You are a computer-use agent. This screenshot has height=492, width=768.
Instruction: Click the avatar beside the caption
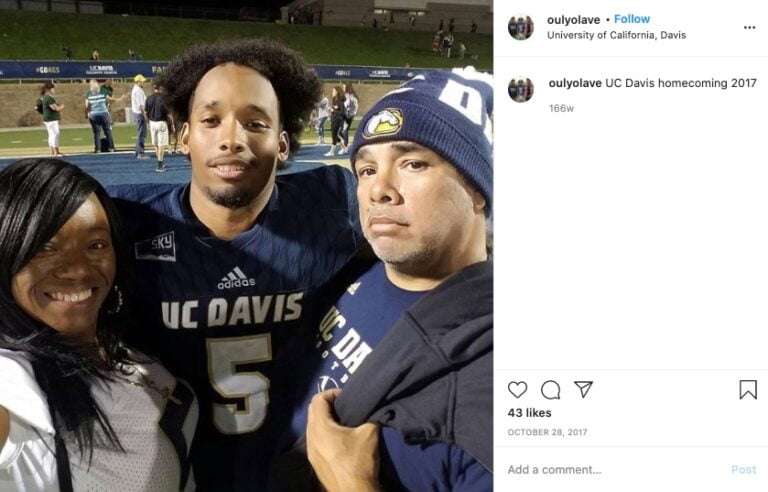[x=520, y=90]
